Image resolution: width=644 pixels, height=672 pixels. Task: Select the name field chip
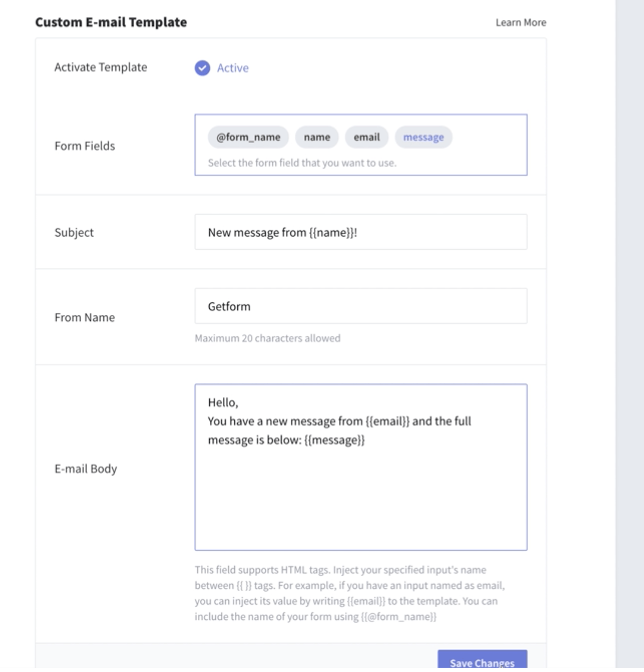[317, 137]
